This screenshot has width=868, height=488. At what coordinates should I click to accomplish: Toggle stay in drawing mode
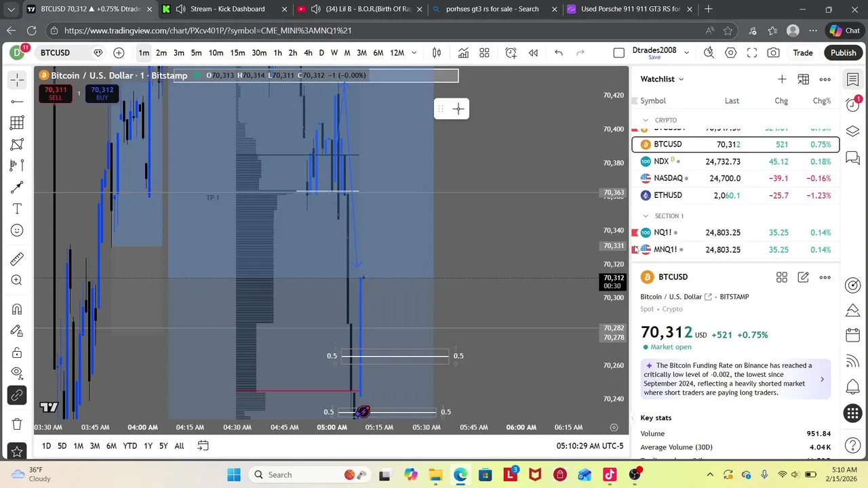tap(17, 331)
